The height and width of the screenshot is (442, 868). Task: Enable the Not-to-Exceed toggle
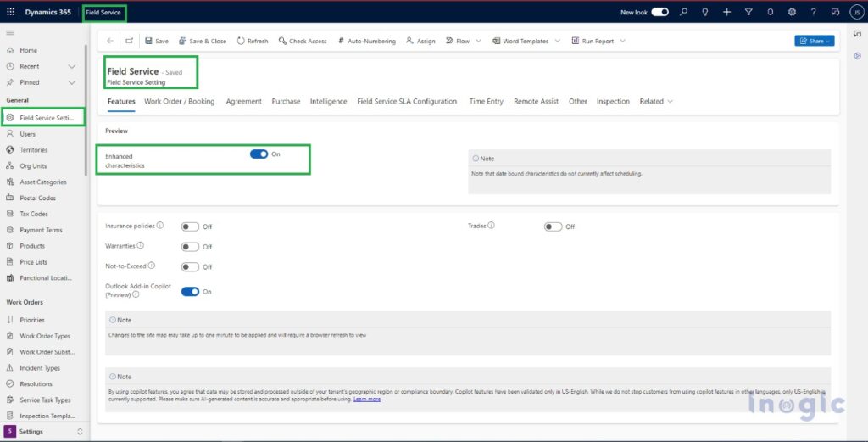(x=190, y=267)
